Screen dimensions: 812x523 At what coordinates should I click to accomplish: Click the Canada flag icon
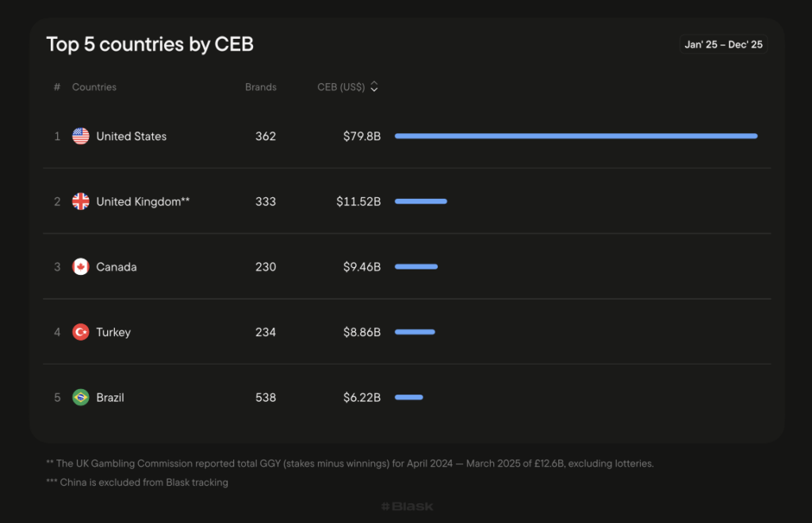pyautogui.click(x=81, y=267)
